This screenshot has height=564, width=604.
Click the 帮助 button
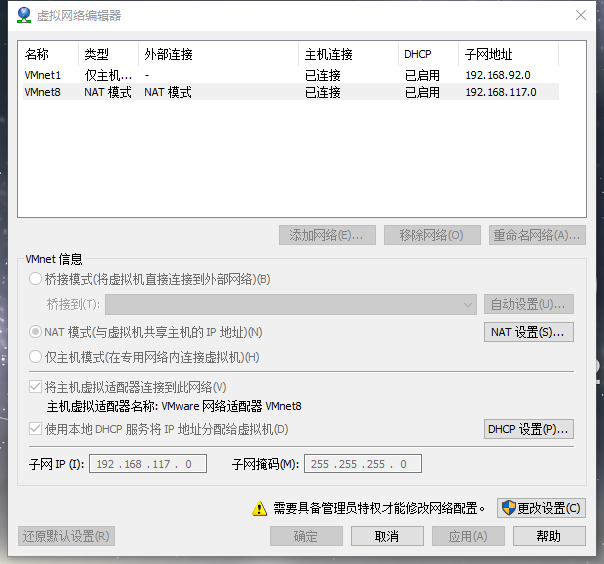point(549,536)
